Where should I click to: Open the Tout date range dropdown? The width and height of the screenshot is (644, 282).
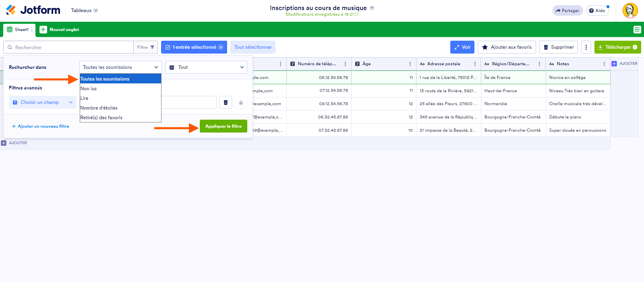coord(206,67)
